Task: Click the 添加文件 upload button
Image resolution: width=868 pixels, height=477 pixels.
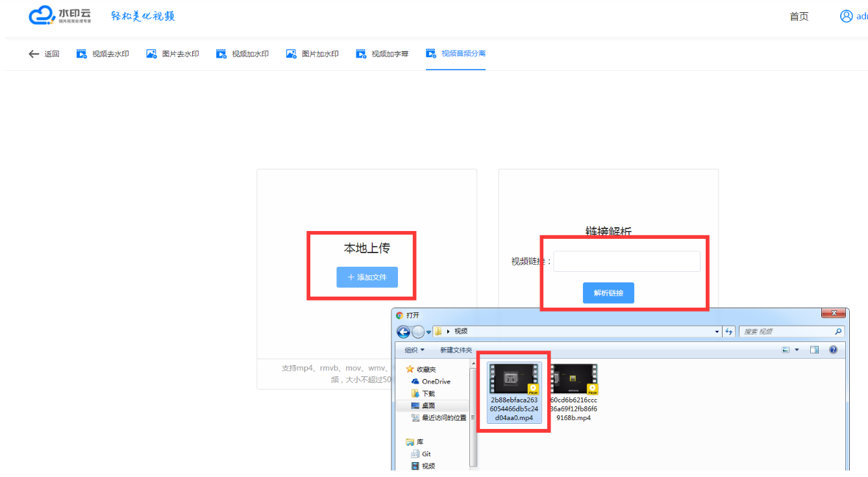Action: (367, 277)
